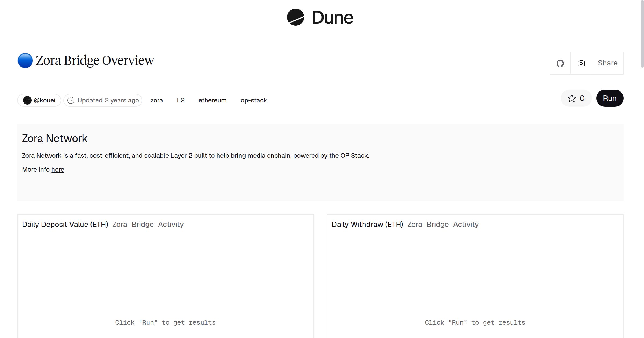The image size is (644, 338).
Task: Select the ethereum tag
Action: pyautogui.click(x=212, y=100)
